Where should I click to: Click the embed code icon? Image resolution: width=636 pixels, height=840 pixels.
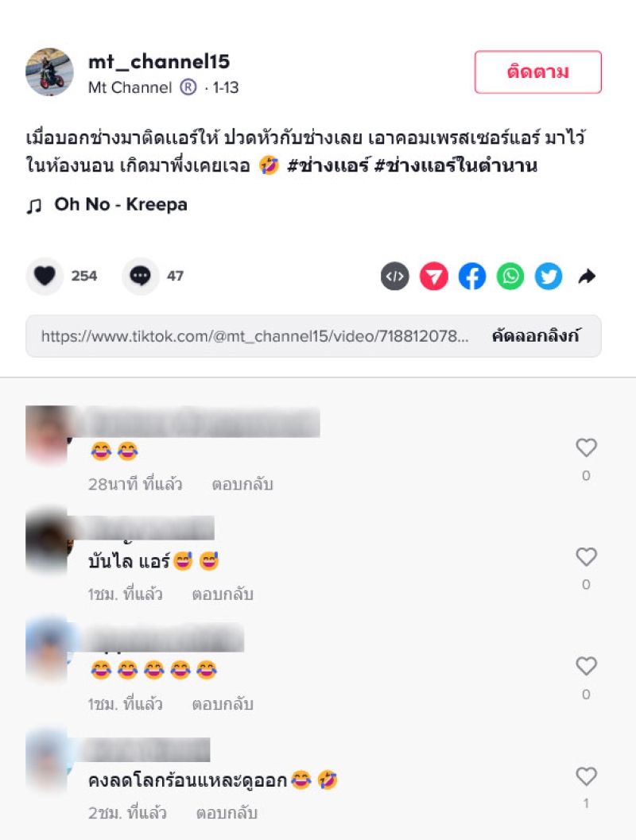pyautogui.click(x=395, y=277)
